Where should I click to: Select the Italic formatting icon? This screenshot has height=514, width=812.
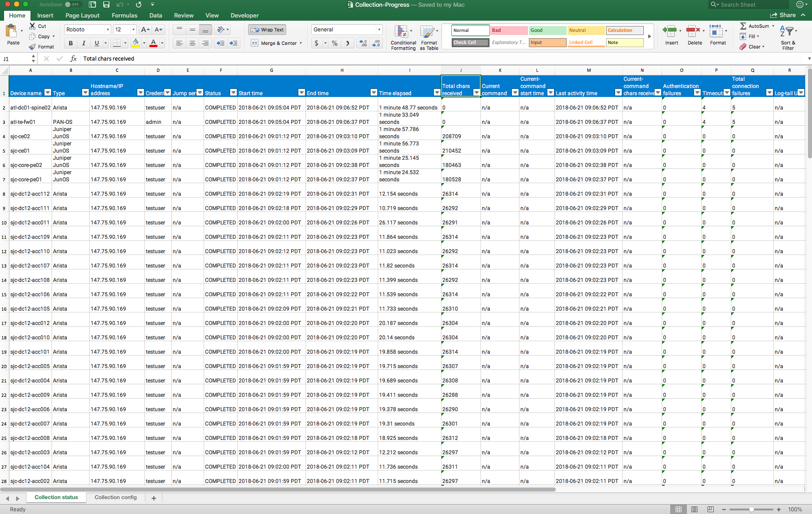coord(84,43)
